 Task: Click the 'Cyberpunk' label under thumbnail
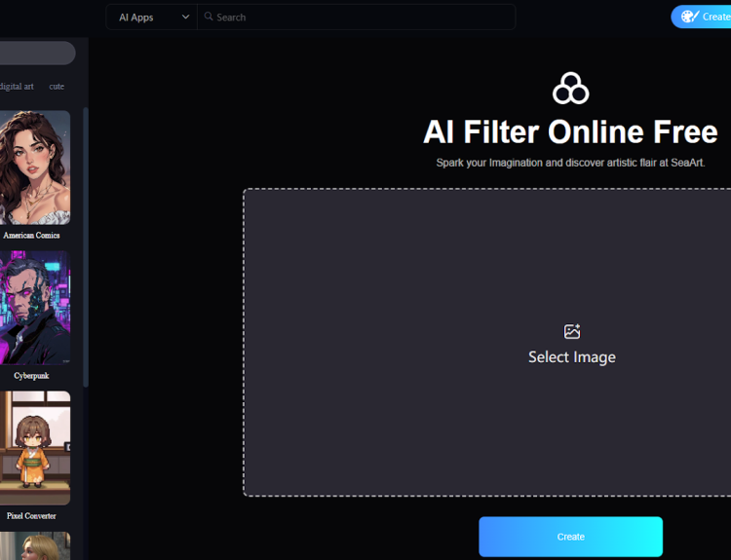31,376
